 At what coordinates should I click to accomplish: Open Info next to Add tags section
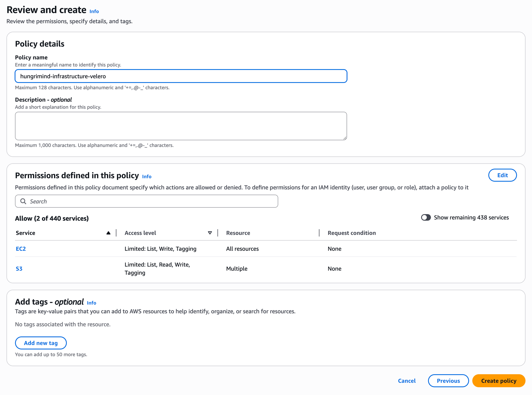(91, 303)
